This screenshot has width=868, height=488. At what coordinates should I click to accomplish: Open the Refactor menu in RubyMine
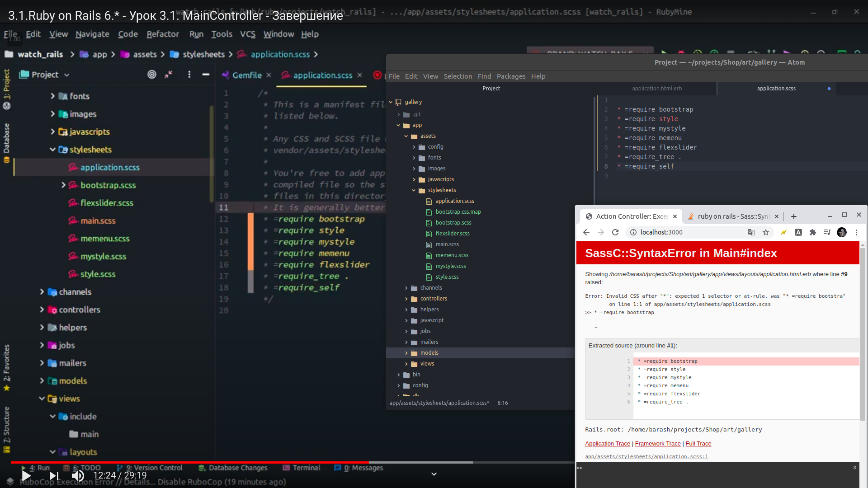[163, 34]
